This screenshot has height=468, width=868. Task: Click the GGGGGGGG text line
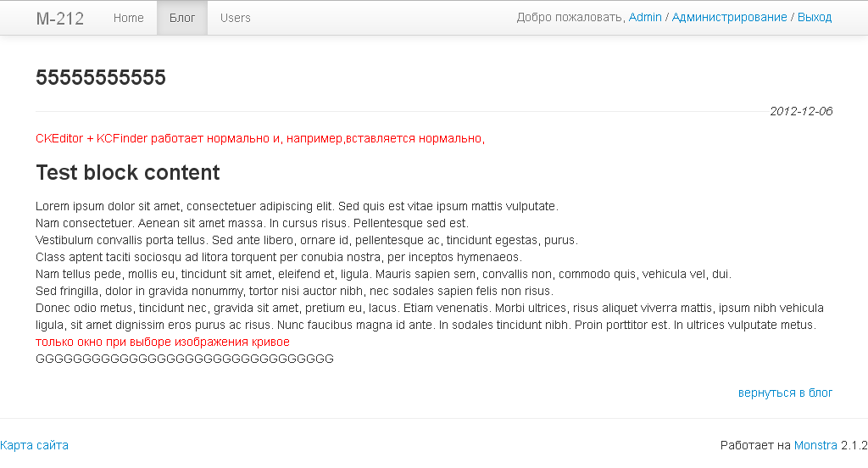[x=185, y=359]
